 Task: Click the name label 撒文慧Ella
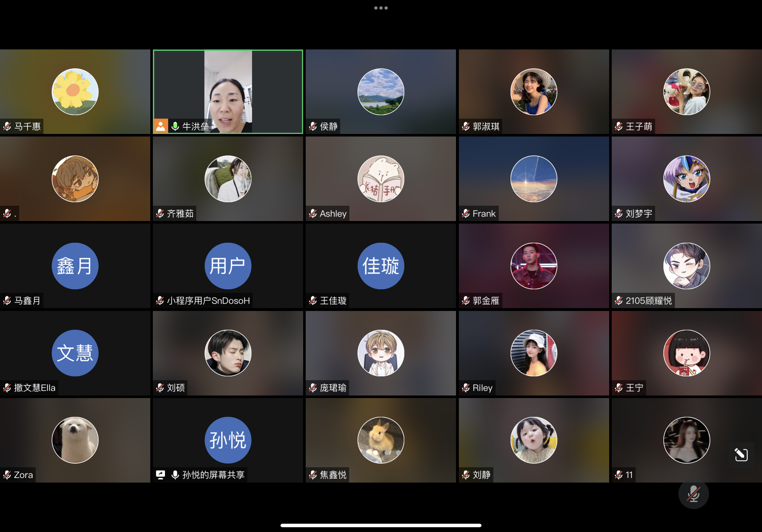(x=34, y=388)
